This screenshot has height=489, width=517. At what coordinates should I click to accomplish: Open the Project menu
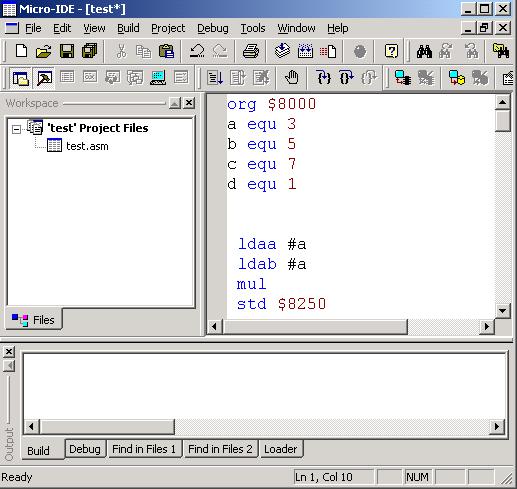click(x=168, y=28)
